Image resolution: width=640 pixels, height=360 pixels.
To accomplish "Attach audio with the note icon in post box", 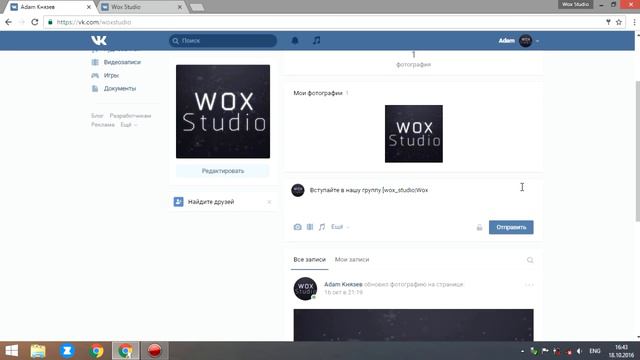I will (x=322, y=227).
